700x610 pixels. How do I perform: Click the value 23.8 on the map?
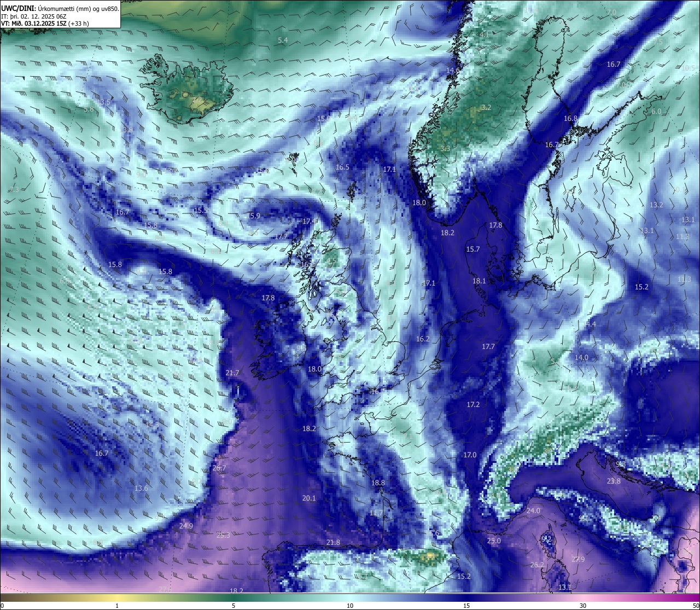click(614, 481)
